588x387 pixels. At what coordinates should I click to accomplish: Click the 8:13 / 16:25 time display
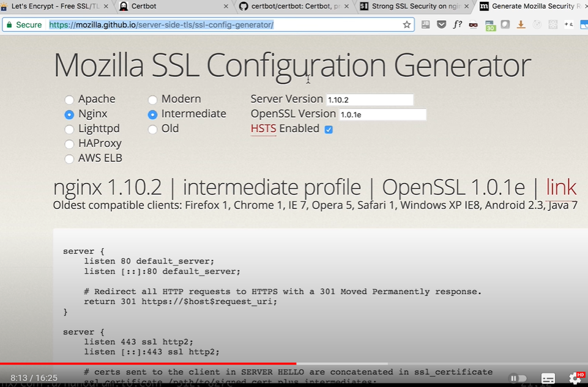(34, 378)
